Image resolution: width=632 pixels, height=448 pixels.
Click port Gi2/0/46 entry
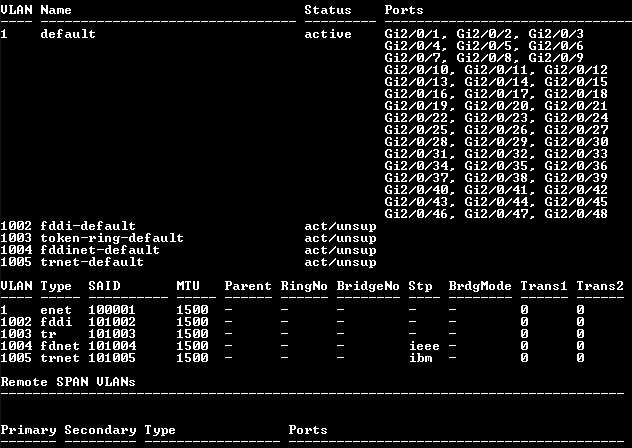click(416, 214)
